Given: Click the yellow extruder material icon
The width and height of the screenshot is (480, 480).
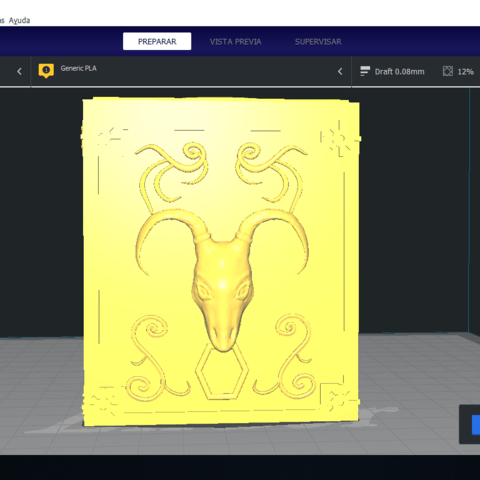Looking at the screenshot, I should click(46, 71).
